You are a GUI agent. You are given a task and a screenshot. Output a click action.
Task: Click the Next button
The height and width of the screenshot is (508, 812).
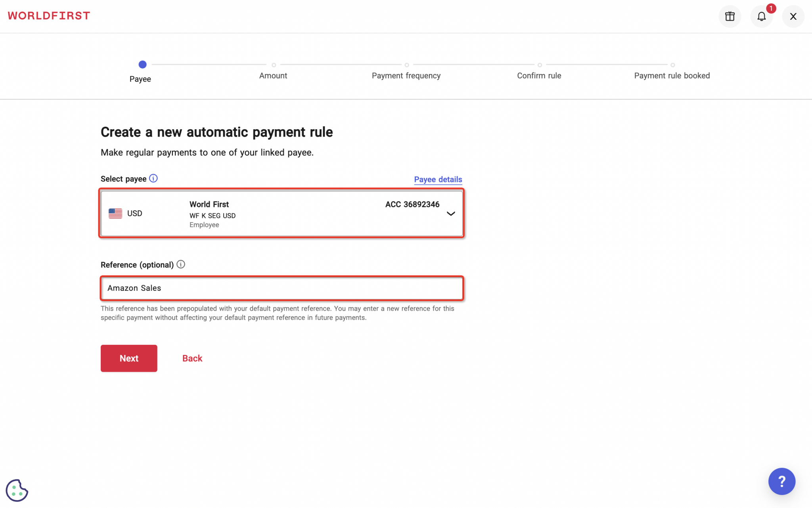pyautogui.click(x=129, y=358)
